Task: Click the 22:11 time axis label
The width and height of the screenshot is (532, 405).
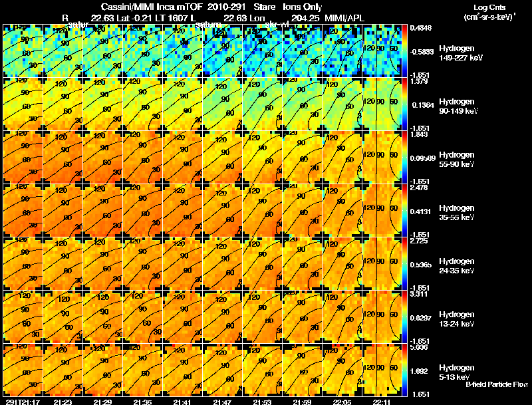Action: point(382,402)
